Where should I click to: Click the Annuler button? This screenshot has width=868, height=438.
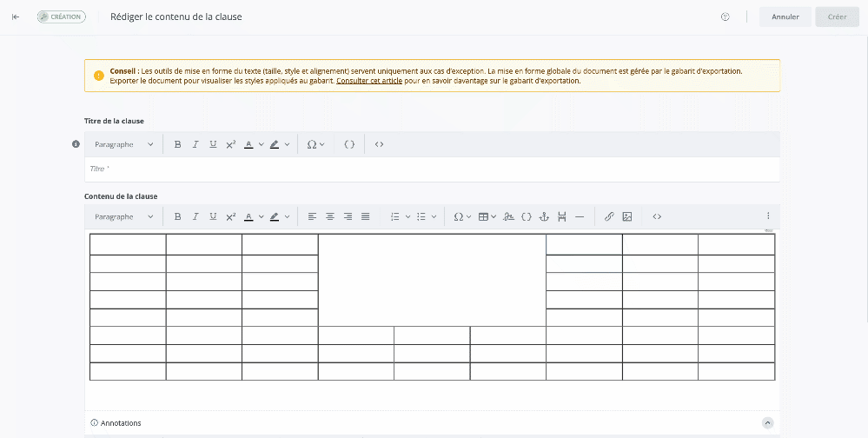[785, 17]
